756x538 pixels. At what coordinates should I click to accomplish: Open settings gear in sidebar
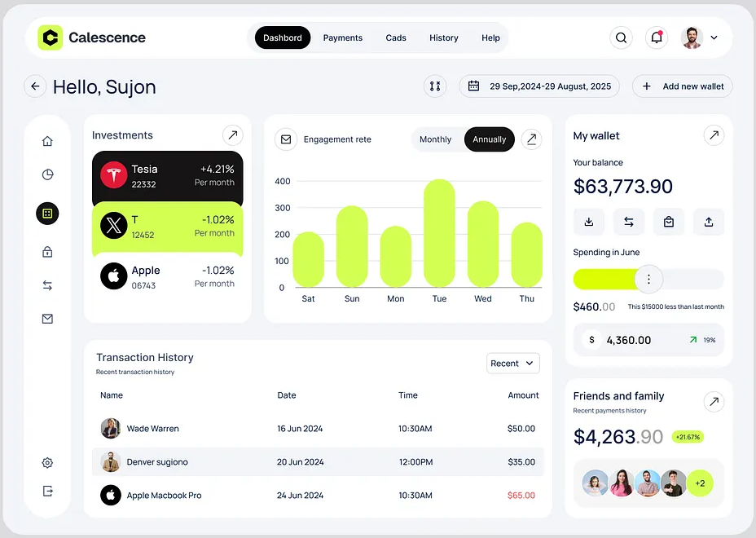pos(47,463)
